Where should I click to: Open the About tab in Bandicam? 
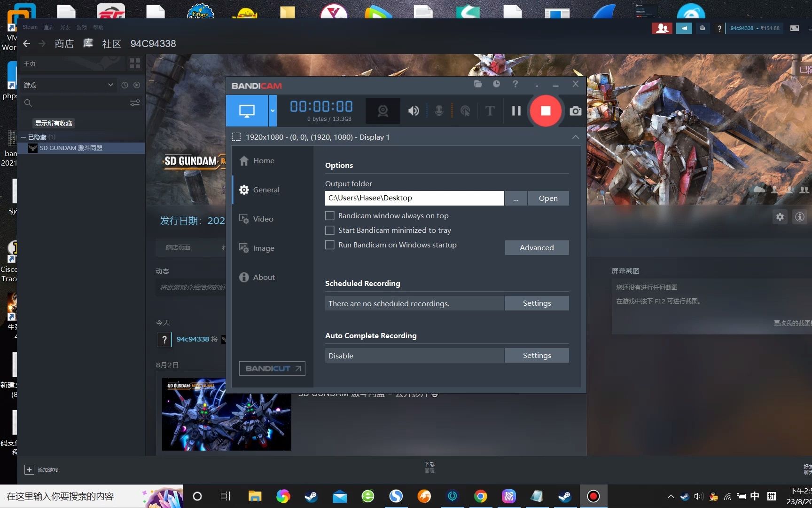(x=264, y=278)
